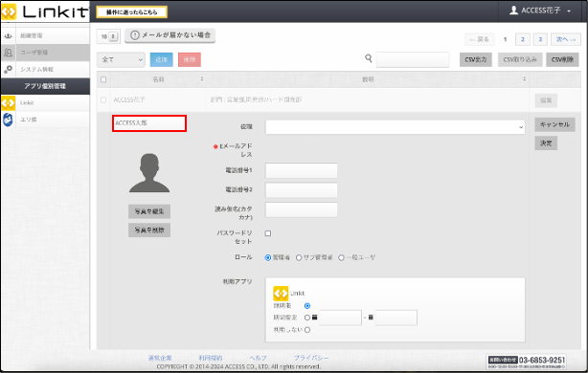Select the period setting radio for Linkit
The height and width of the screenshot is (373, 588).
pos(307,318)
